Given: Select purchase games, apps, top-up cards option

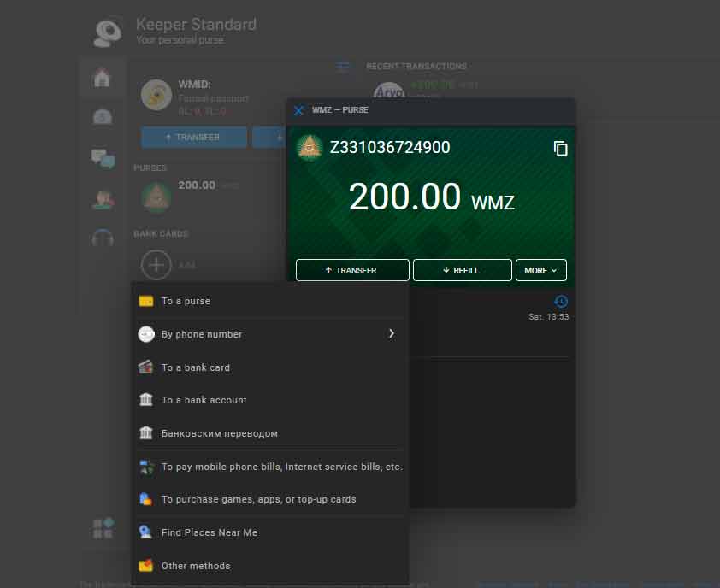Looking at the screenshot, I should (x=270, y=499).
